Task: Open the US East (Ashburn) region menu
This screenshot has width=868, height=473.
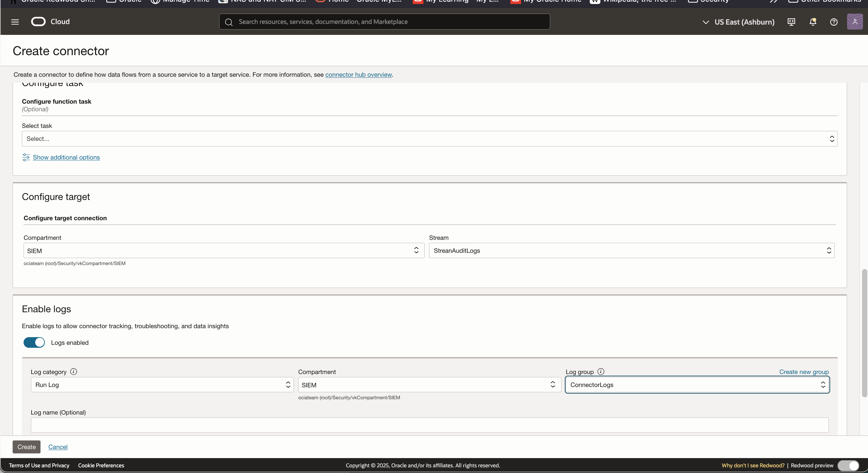Action: (x=738, y=22)
